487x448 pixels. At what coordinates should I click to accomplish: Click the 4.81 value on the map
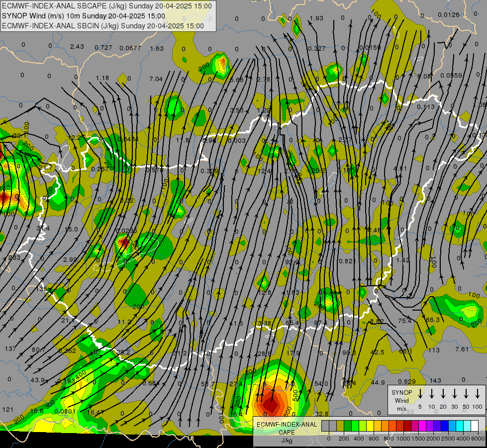400,168
